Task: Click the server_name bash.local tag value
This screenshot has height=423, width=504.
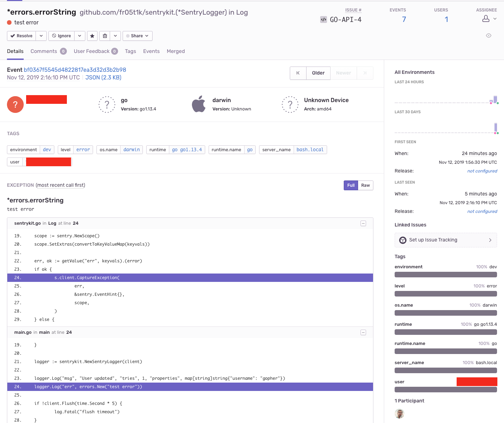Action: click(x=310, y=150)
